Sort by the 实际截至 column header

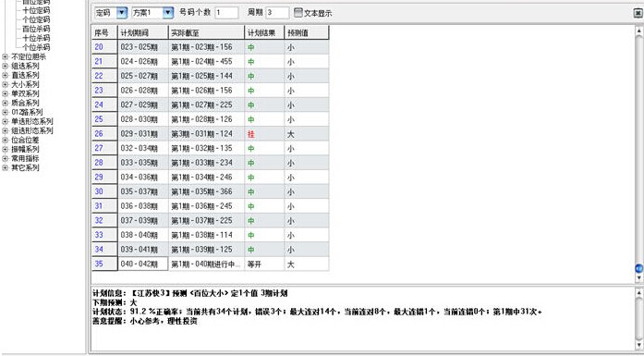207,33
